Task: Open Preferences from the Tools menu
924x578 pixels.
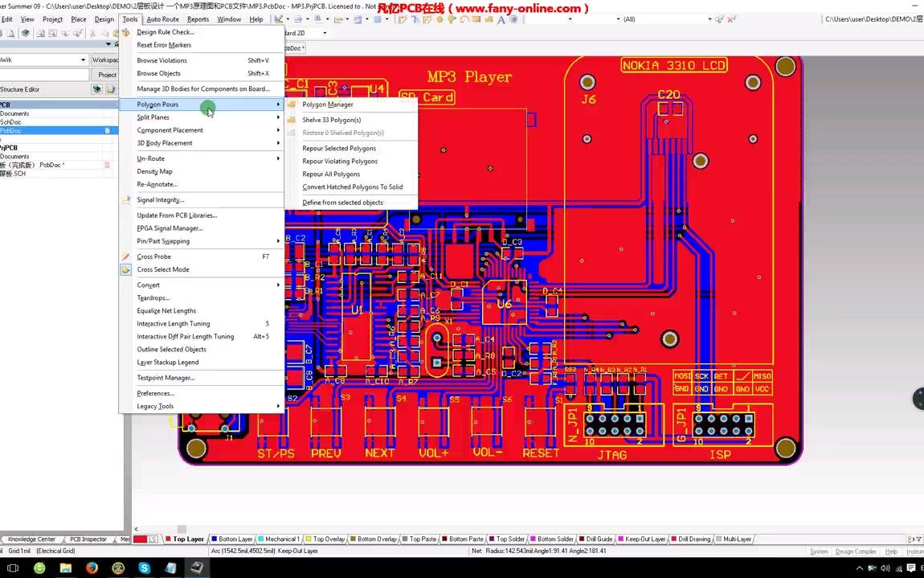Action: tap(155, 393)
